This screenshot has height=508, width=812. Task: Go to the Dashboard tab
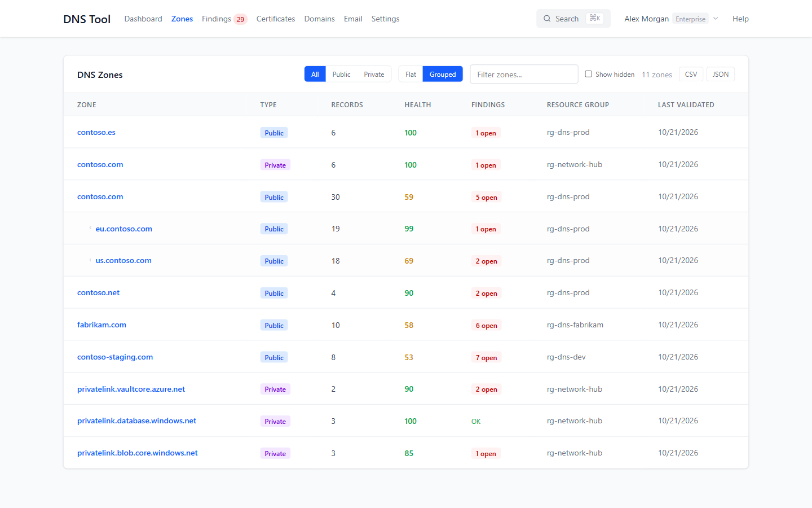(143, 19)
